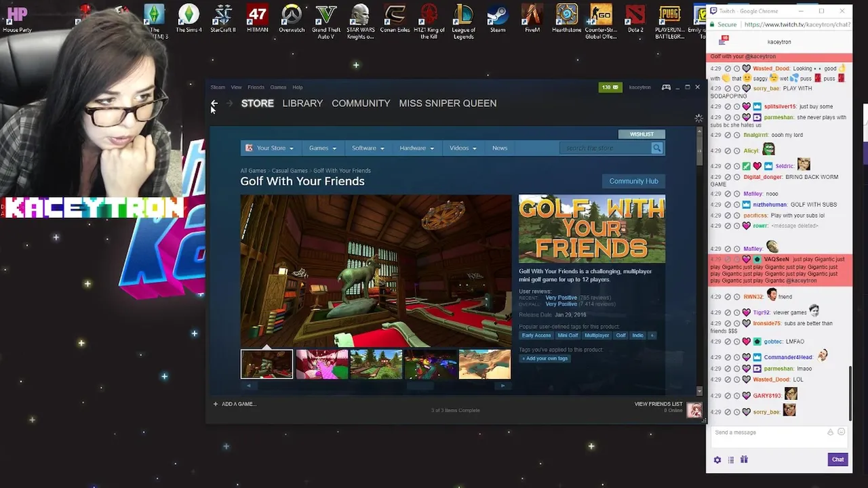
Task: Click Add your own tags button
Action: [x=545, y=359]
